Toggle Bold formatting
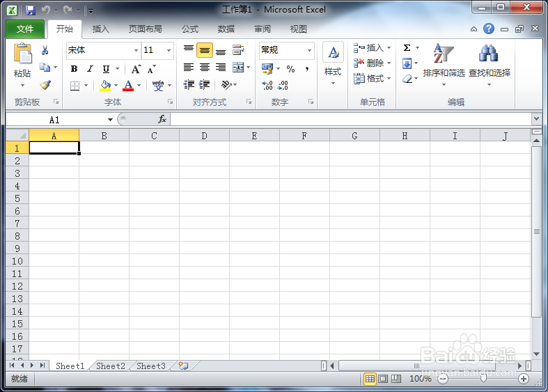This screenshot has width=548, height=392. (74, 69)
